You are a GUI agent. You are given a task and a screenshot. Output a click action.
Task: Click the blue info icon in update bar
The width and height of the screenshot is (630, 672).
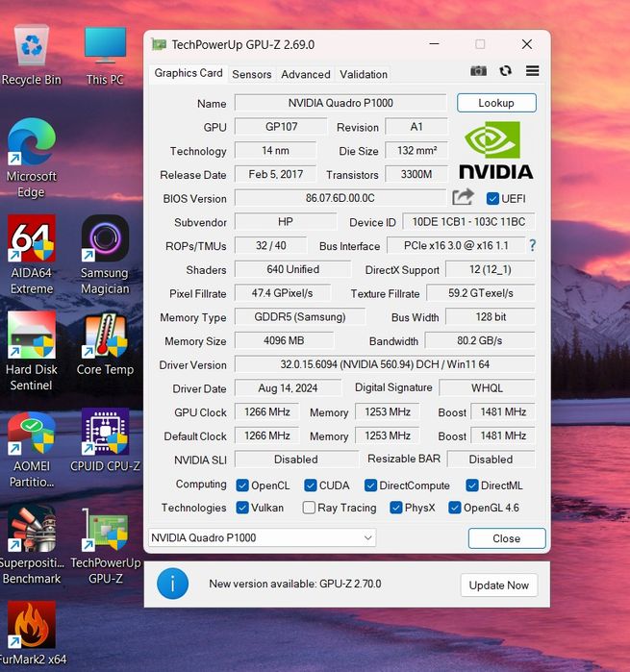[172, 584]
